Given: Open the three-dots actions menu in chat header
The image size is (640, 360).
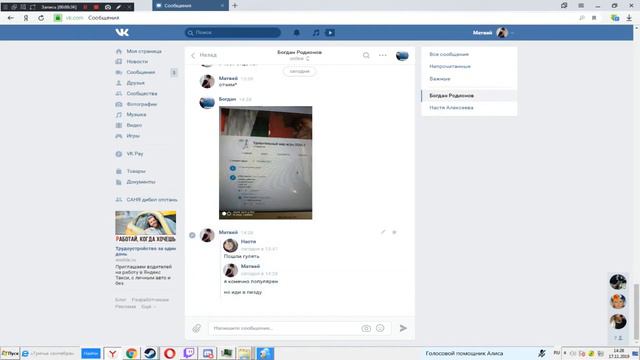Looking at the screenshot, I should point(382,55).
